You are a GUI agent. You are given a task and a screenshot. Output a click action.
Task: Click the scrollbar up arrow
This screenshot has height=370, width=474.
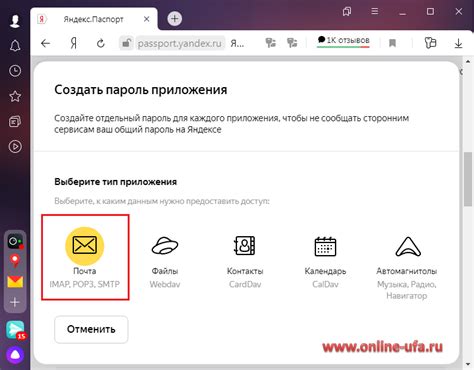[x=468, y=62]
